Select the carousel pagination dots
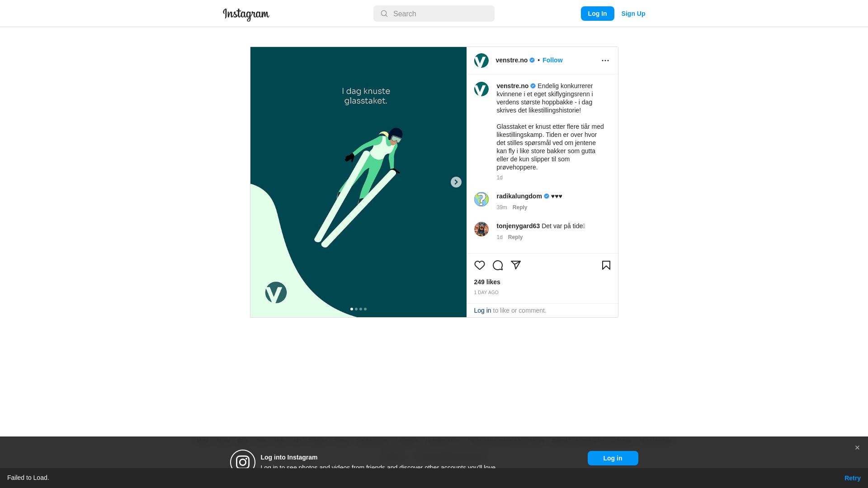868x488 pixels. [359, 309]
